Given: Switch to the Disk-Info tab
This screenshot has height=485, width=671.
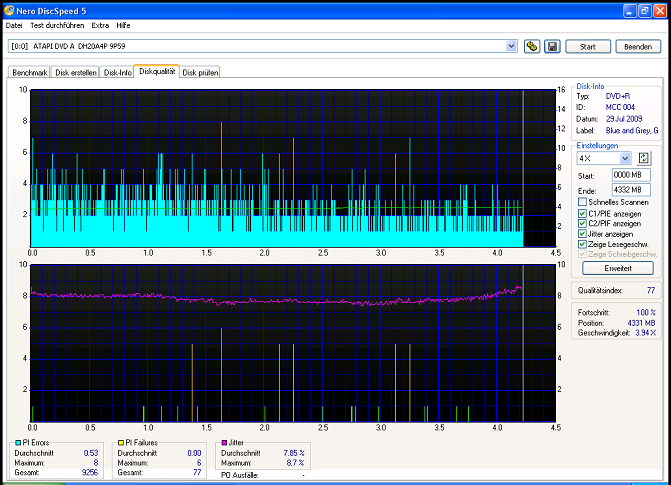Looking at the screenshot, I should click(x=118, y=72).
